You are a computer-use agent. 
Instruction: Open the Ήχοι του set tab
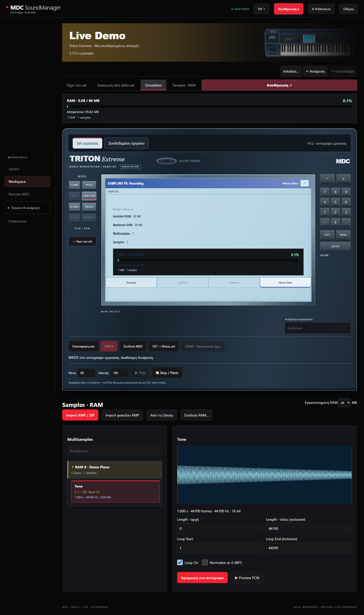[x=77, y=85]
